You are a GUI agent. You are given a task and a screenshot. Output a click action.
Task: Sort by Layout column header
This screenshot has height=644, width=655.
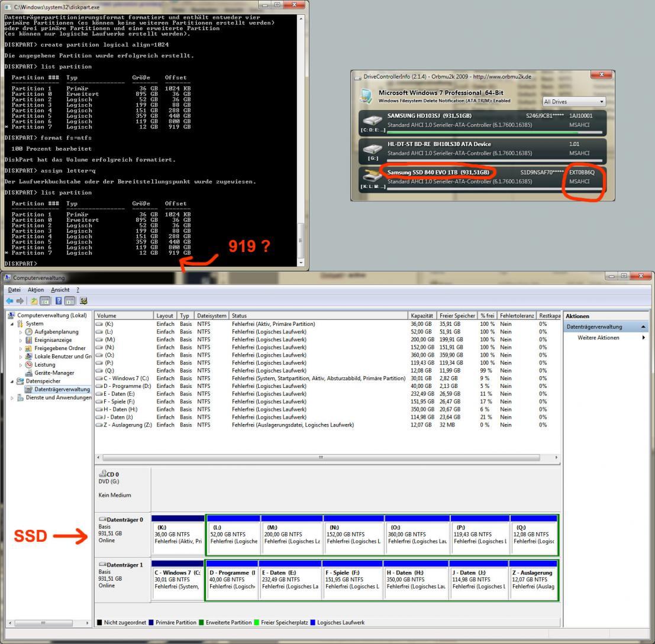[164, 316]
